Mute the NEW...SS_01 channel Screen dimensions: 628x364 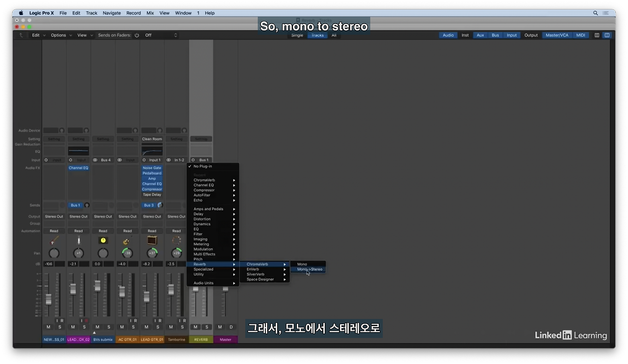pyautogui.click(x=48, y=327)
